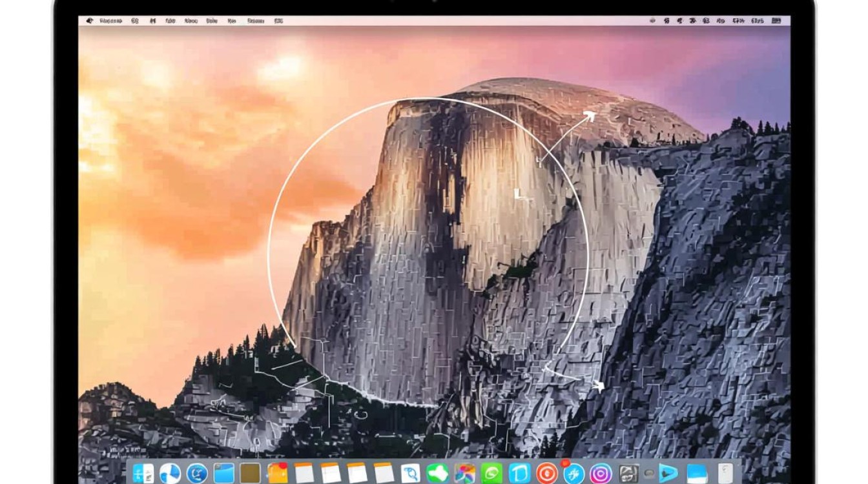Open the green dock icon with white blob
Viewport: 868px width, 484px height.
click(437, 473)
